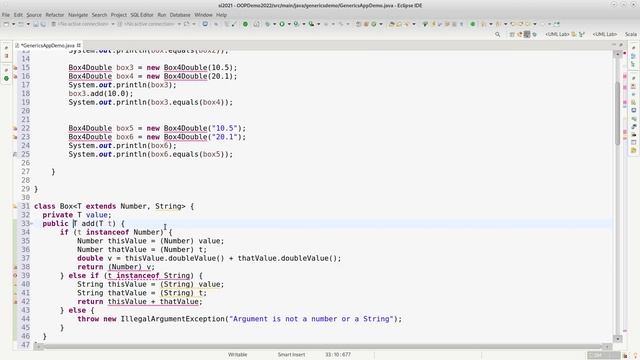Click the error marker on line 42
Viewport: 640px width, 360px height.
(15, 302)
